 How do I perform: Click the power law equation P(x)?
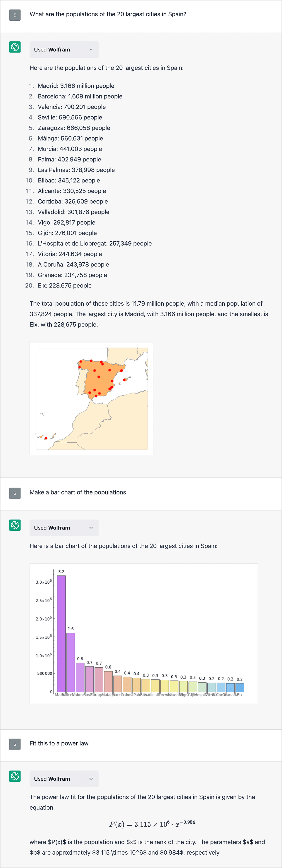[x=152, y=824]
